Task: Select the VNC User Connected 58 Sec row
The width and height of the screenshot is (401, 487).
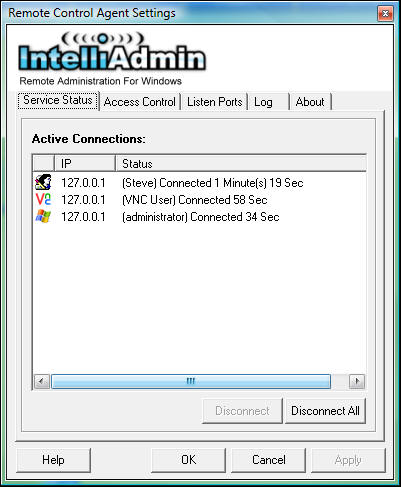Action: click(200, 200)
